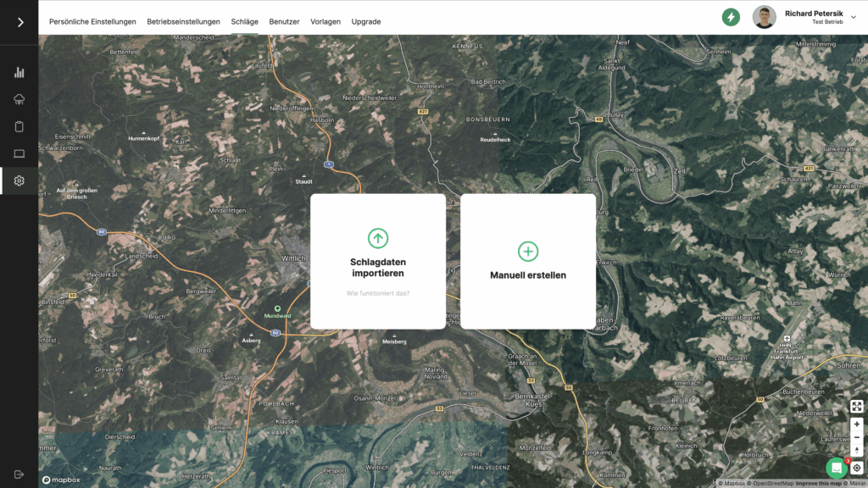Viewport: 868px width, 488px height.
Task: Zoom out on the map
Action: (x=856, y=437)
